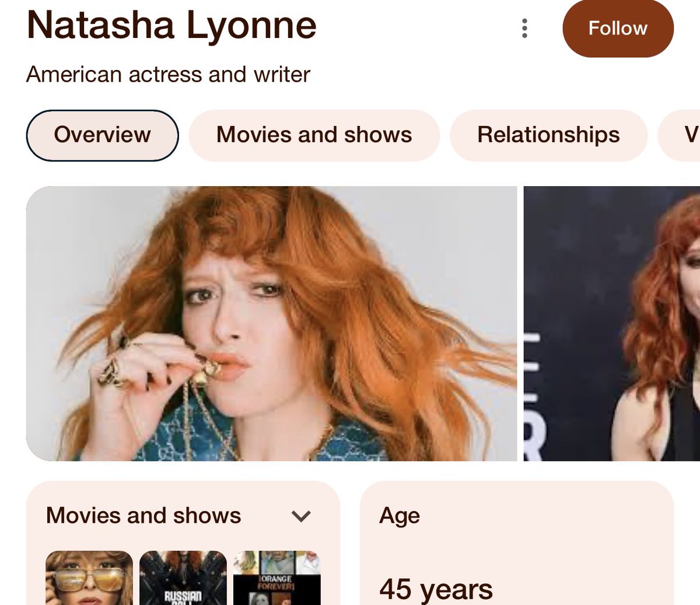The image size is (700, 605).
Task: Switch to Movies and shows tab
Action: [314, 135]
